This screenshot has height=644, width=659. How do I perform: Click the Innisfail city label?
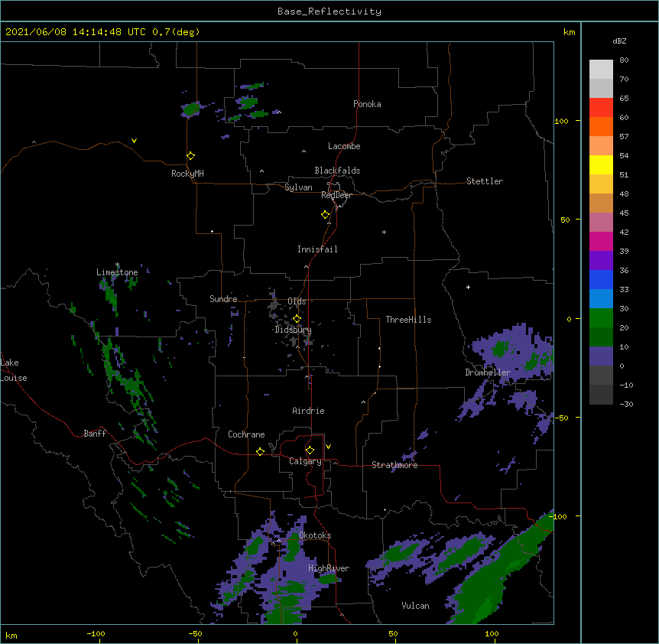pos(317,249)
